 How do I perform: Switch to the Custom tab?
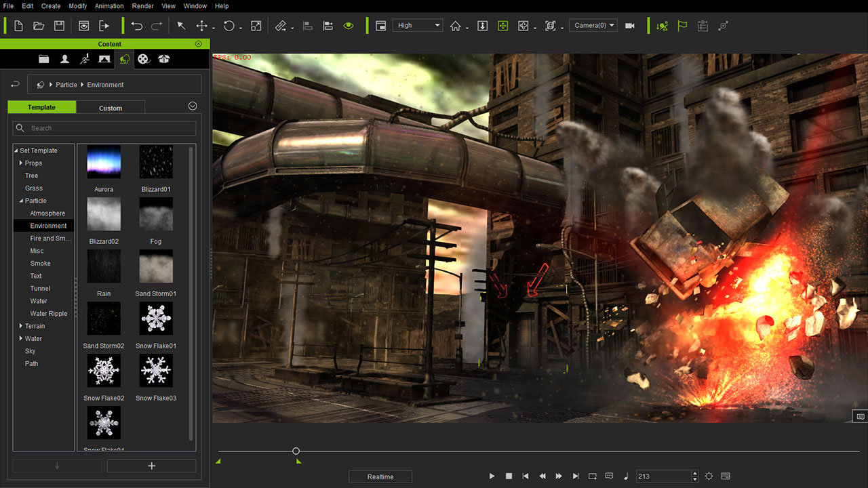(111, 108)
